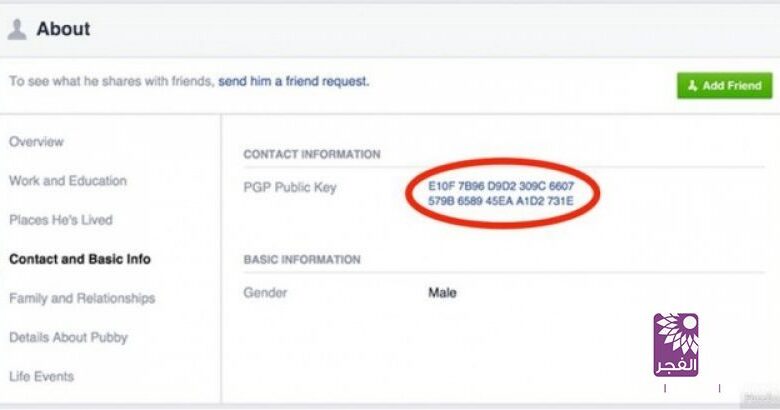This screenshot has width=780, height=410.
Task: Click the person silhouette icon beside About
Action: (17, 30)
